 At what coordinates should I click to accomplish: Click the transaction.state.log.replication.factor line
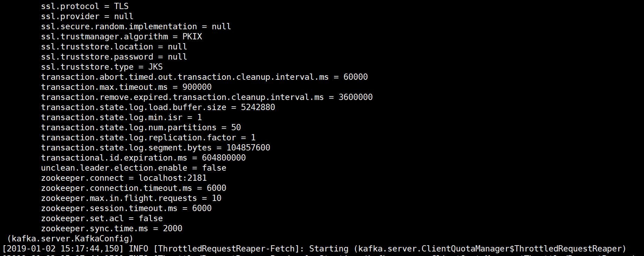(x=148, y=138)
